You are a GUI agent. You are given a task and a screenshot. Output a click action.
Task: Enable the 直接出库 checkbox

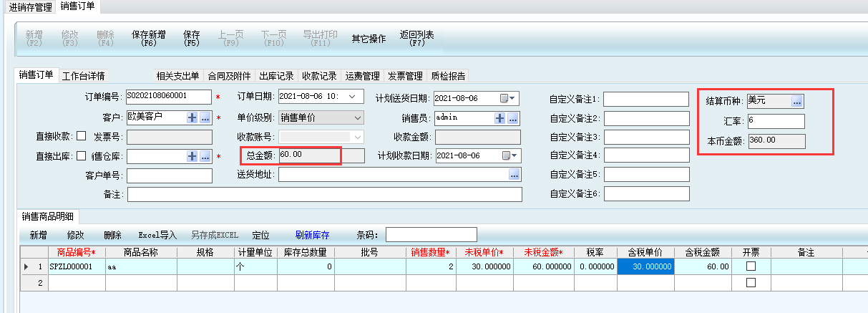pyautogui.click(x=82, y=156)
